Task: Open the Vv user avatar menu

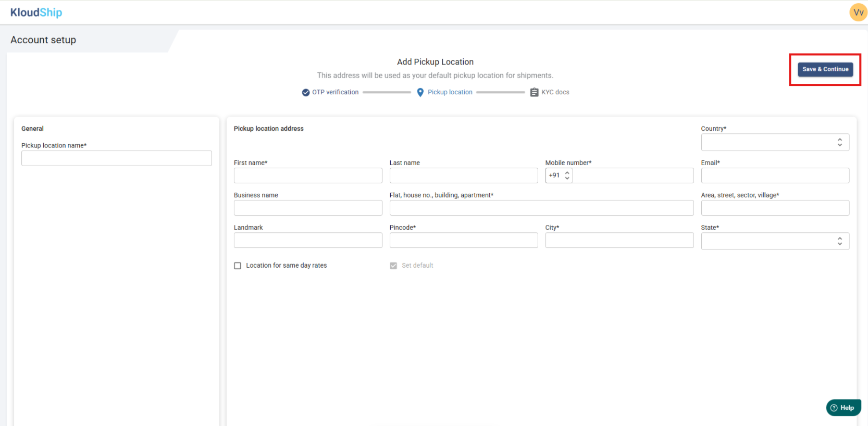Action: point(858,12)
